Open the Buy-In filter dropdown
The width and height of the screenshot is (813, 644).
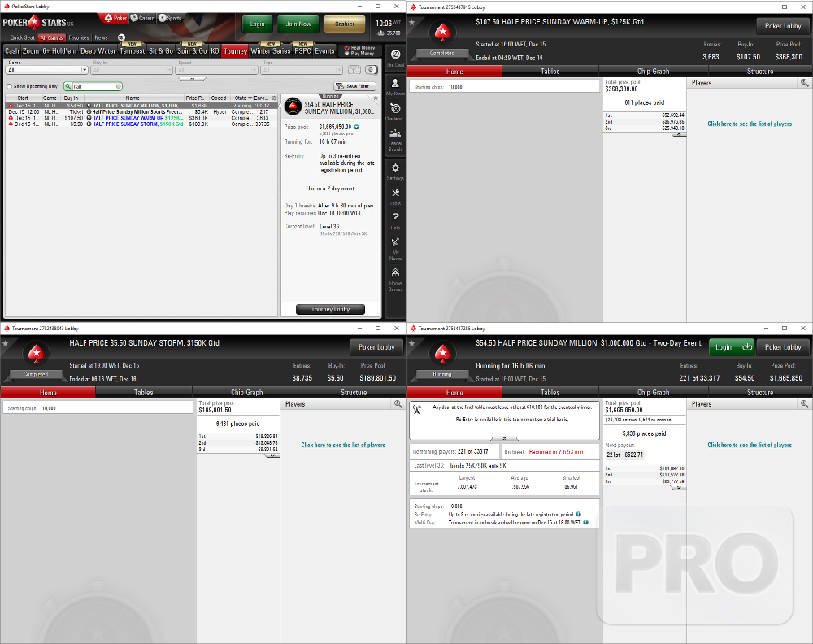(x=133, y=70)
